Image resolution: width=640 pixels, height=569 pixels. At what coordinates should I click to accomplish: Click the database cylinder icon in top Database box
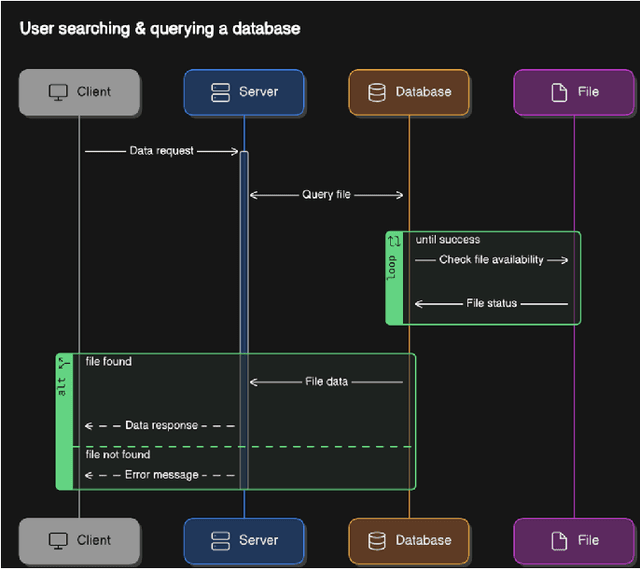377,92
